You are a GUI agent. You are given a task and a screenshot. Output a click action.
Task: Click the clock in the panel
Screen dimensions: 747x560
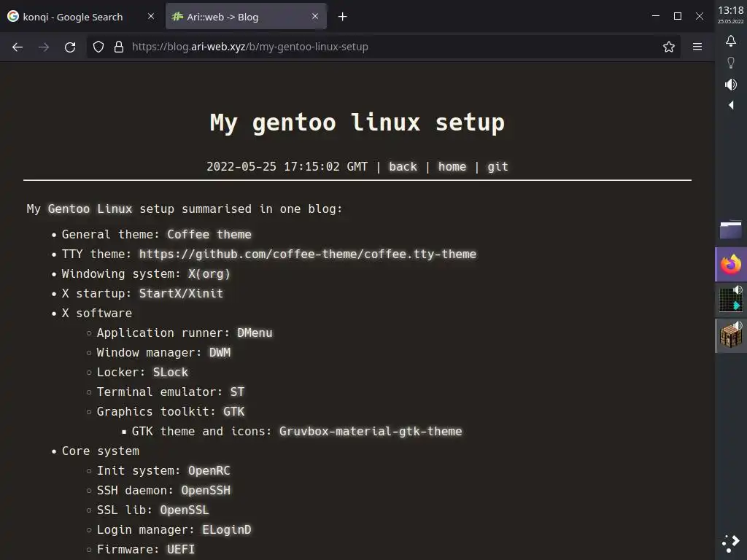click(x=730, y=13)
